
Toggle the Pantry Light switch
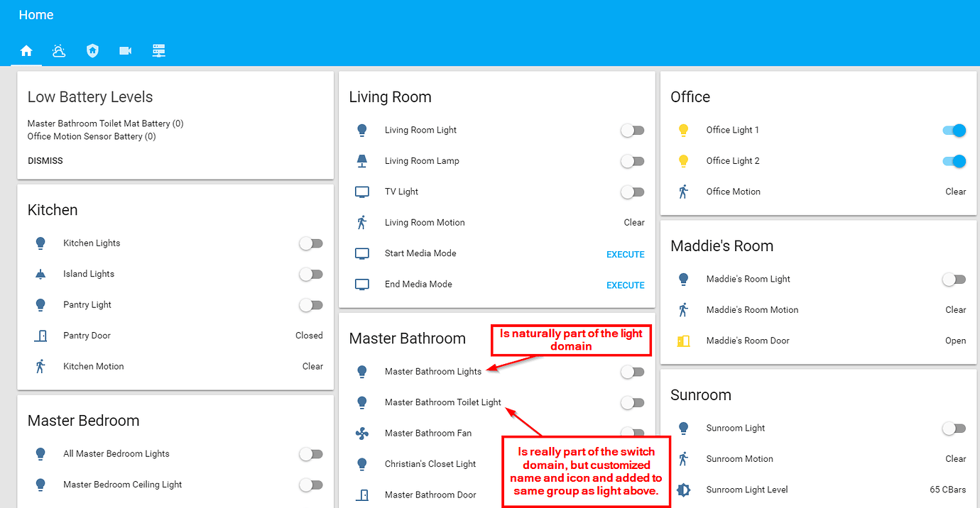click(311, 305)
